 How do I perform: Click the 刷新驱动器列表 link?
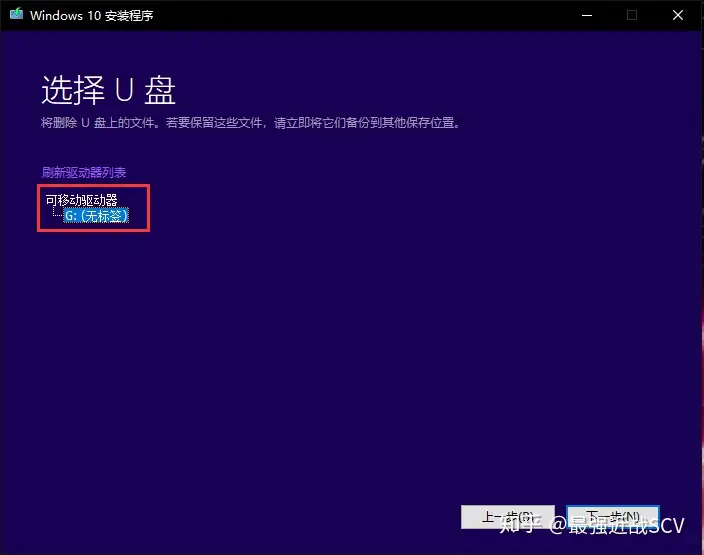coord(84,172)
